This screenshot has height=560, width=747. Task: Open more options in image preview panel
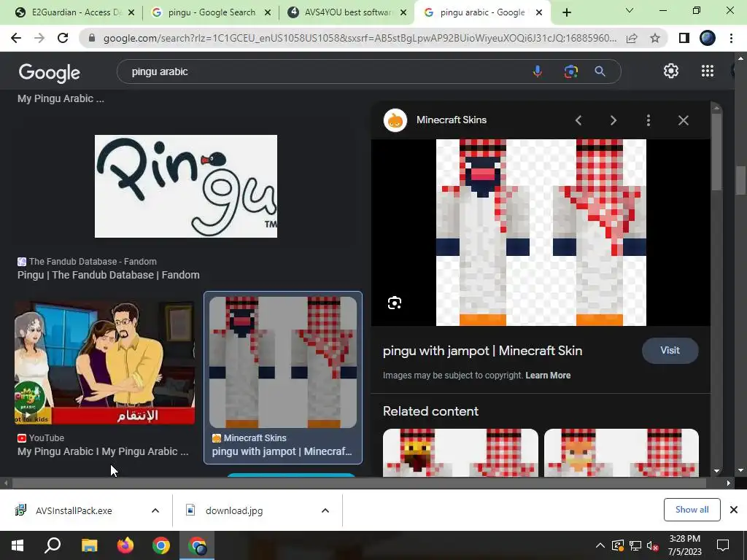(x=648, y=120)
